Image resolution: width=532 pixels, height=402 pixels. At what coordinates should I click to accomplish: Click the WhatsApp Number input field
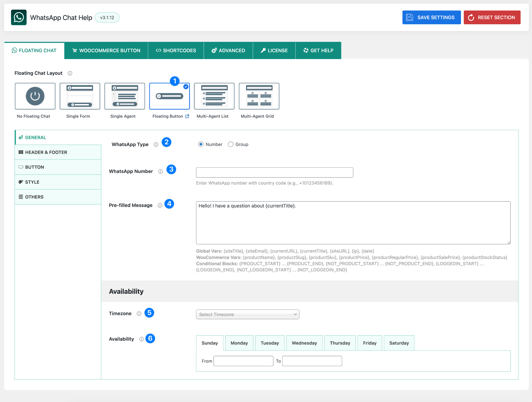click(x=274, y=172)
